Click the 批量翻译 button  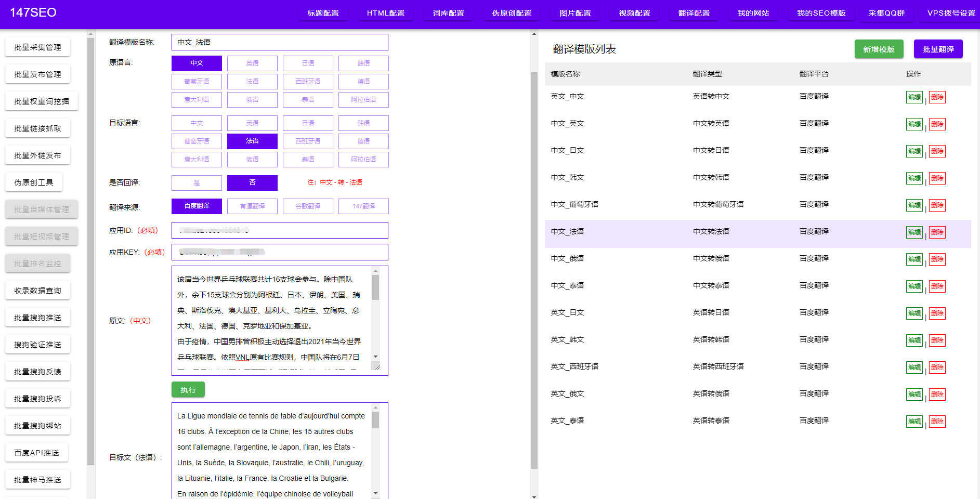coord(938,49)
